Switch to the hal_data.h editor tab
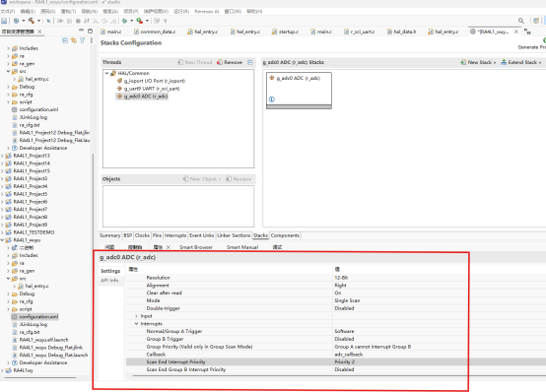546x392 pixels. 401,32
